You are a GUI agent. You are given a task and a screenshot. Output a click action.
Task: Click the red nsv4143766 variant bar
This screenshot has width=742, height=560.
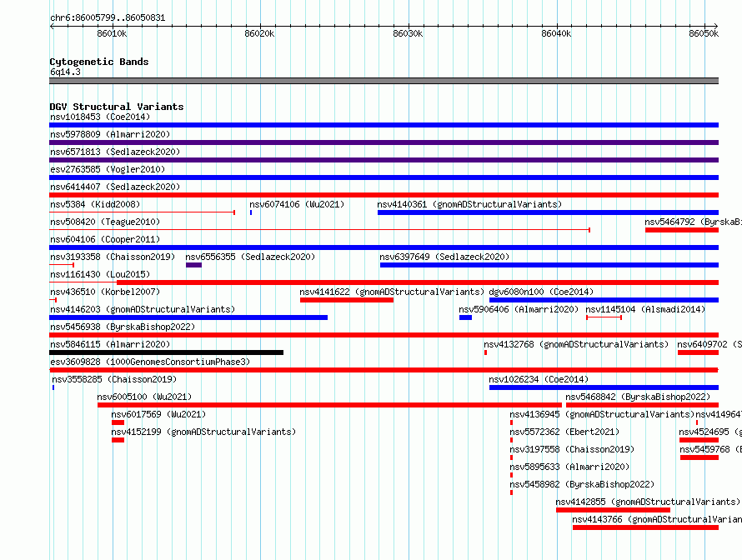click(645, 527)
